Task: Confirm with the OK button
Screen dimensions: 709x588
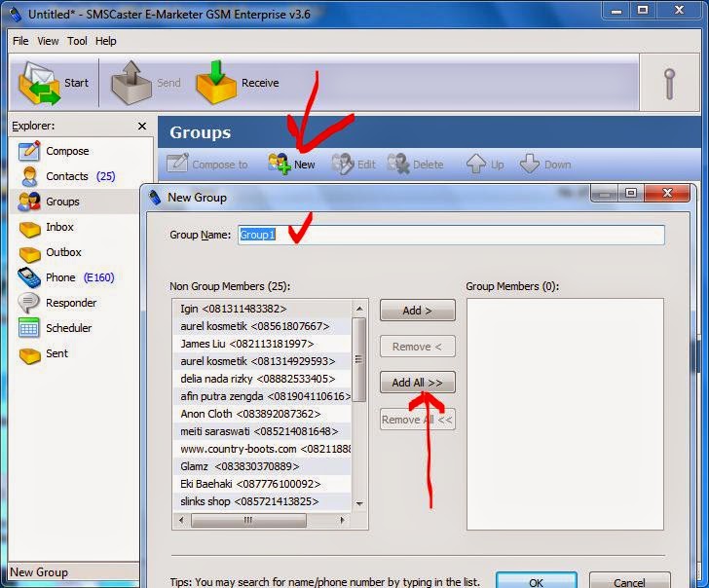Action: pos(537,581)
